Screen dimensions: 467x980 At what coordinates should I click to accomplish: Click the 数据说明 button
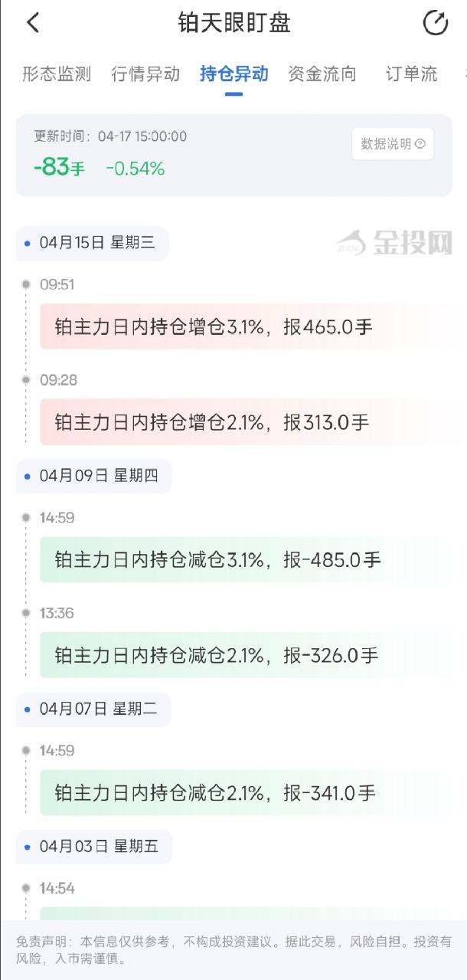tap(392, 143)
